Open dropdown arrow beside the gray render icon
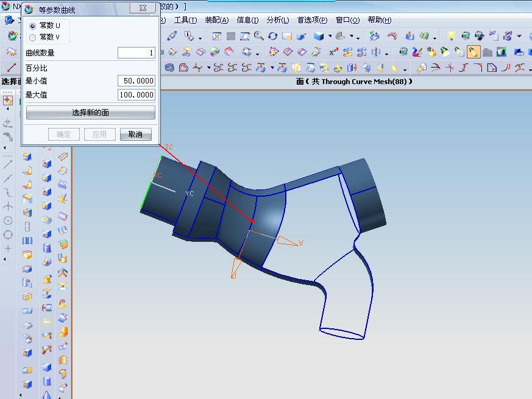Viewport: 532px width, 399px height. click(352, 37)
